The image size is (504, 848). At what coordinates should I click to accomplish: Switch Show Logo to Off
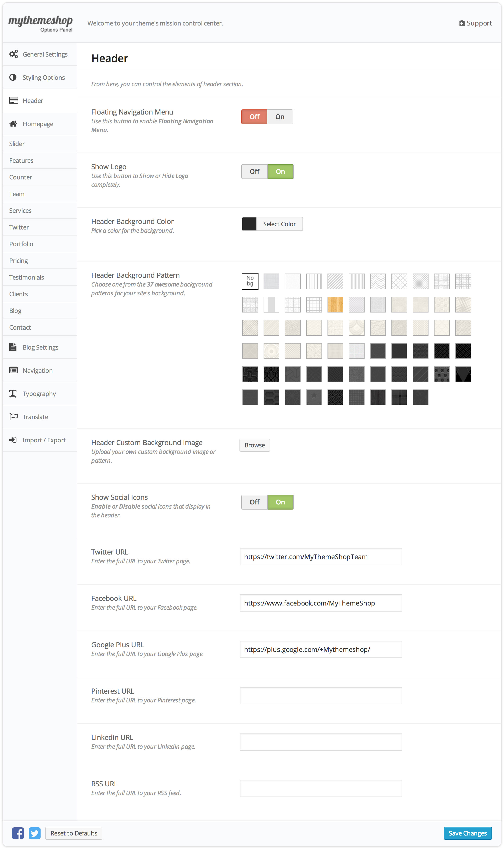[254, 171]
